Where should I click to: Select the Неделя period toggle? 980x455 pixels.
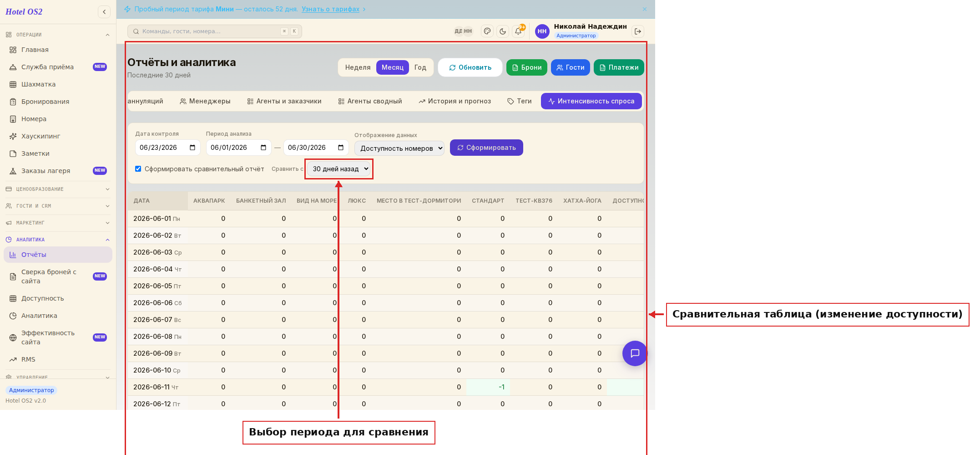click(x=358, y=67)
